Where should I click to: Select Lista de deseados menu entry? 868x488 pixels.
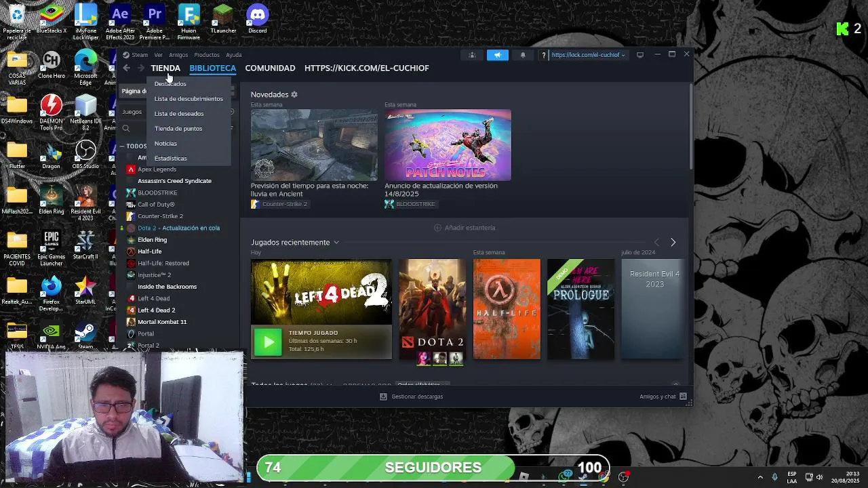pyautogui.click(x=179, y=114)
